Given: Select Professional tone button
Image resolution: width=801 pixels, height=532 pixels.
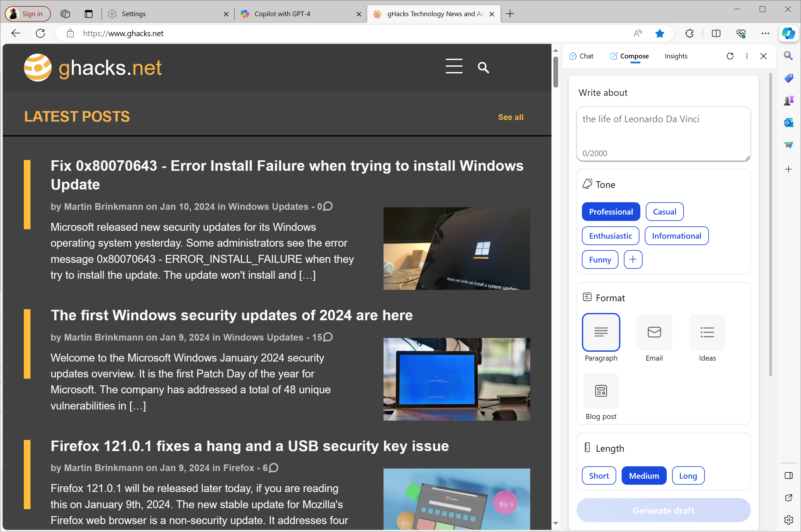Looking at the screenshot, I should 611,211.
